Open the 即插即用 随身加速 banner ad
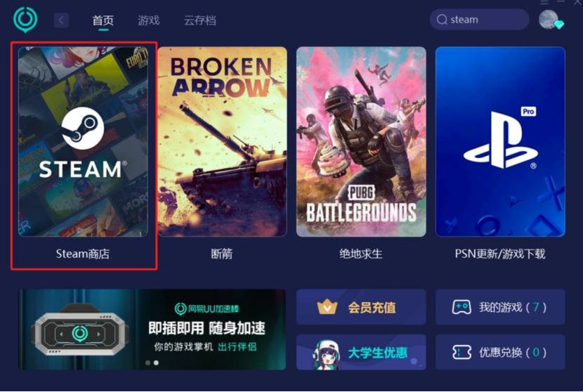Screen dimensions: 583x392 [152, 329]
